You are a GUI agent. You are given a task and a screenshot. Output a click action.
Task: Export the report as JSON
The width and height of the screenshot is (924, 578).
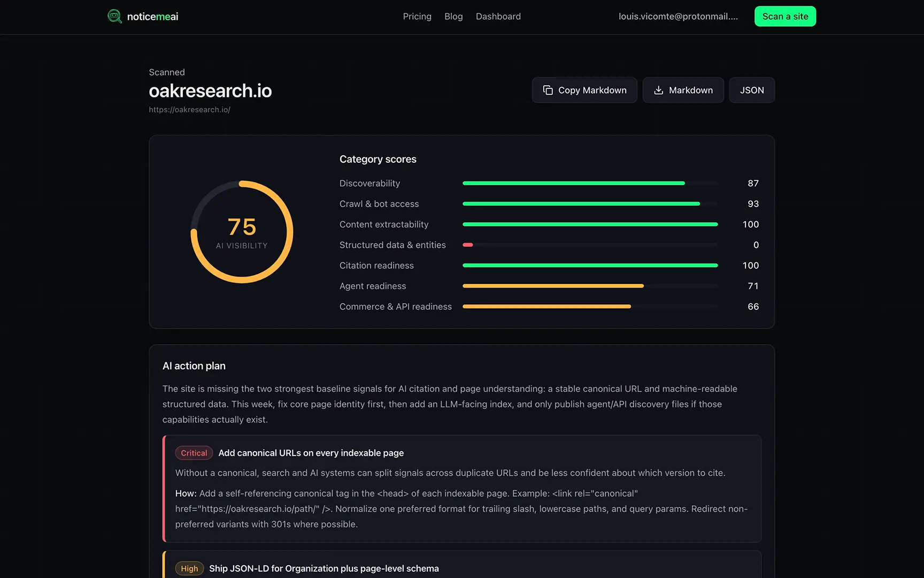(x=751, y=90)
